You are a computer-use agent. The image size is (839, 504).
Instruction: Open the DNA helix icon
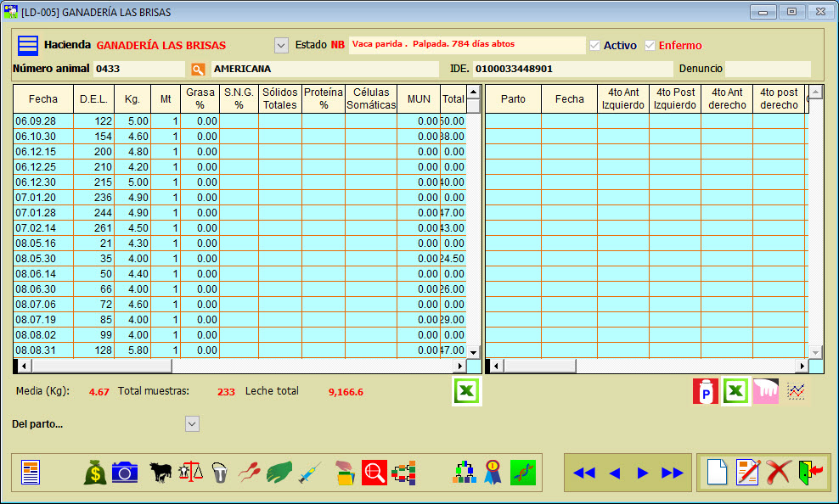click(x=523, y=473)
